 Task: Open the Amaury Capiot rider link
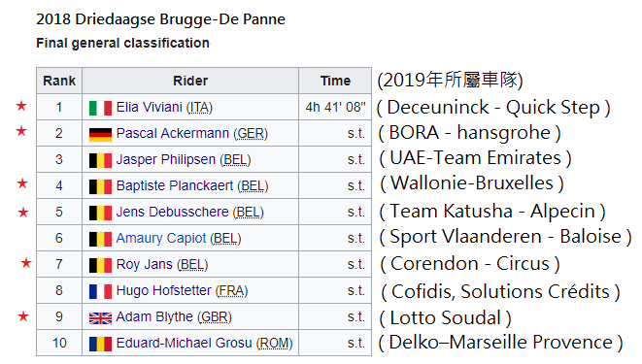click(x=161, y=238)
